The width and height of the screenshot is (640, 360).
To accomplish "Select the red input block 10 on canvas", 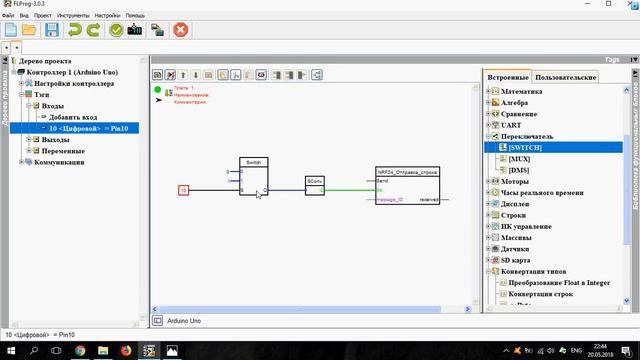I will [x=183, y=190].
